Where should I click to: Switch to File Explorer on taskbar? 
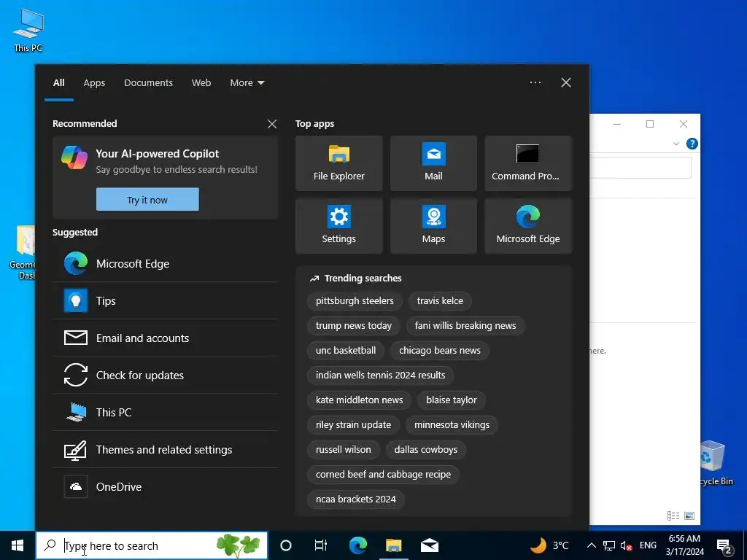[393, 545]
